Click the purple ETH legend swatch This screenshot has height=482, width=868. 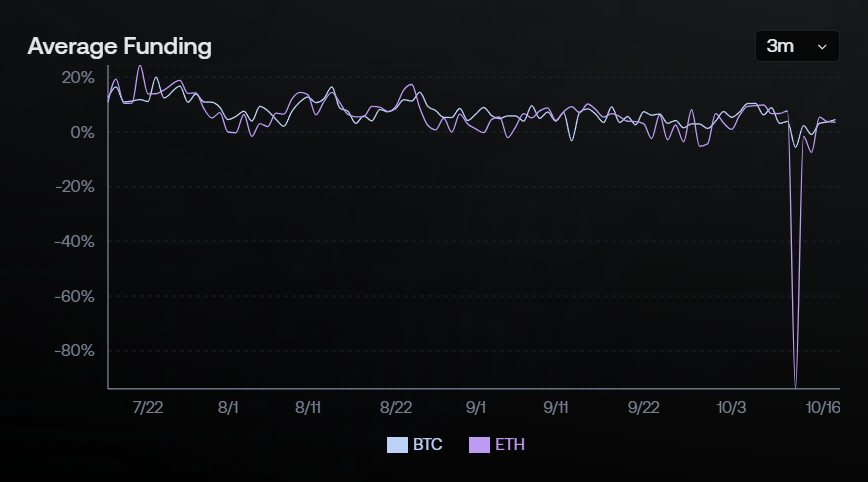point(479,445)
